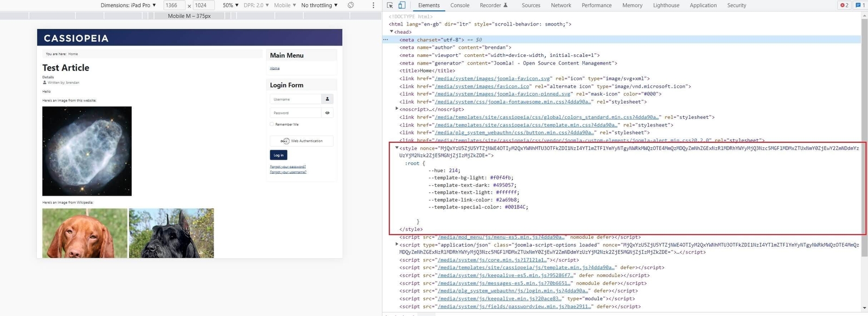Open the Dimensions iPad Pro dropdown

click(x=128, y=5)
